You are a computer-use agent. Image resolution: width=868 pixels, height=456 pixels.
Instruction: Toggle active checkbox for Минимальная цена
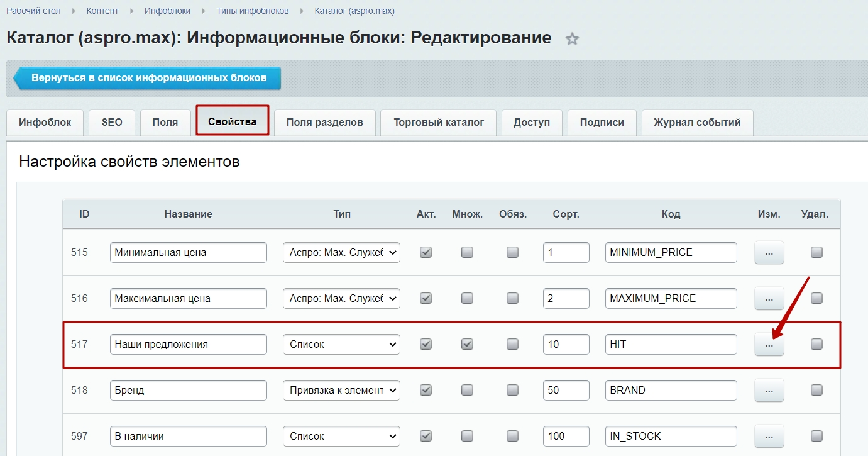[x=426, y=252]
